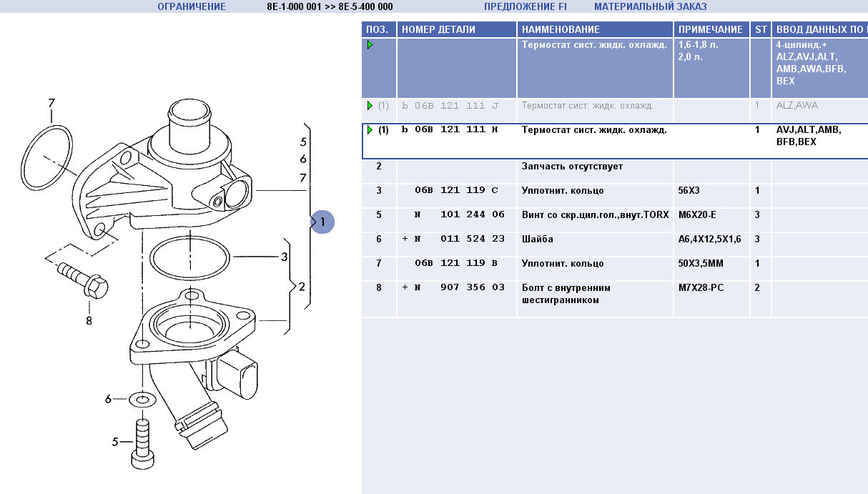Click the bolt drawing labeled 8
The height and width of the screenshot is (494, 868).
click(82, 280)
